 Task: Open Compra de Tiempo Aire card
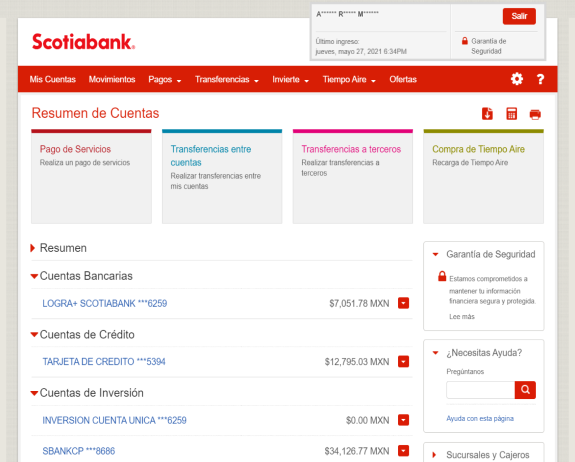tap(483, 176)
